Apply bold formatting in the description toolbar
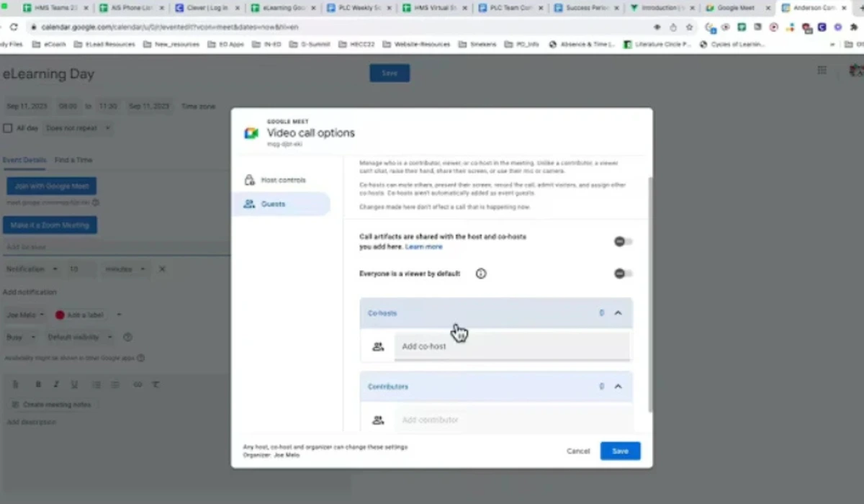The image size is (864, 504). click(38, 384)
